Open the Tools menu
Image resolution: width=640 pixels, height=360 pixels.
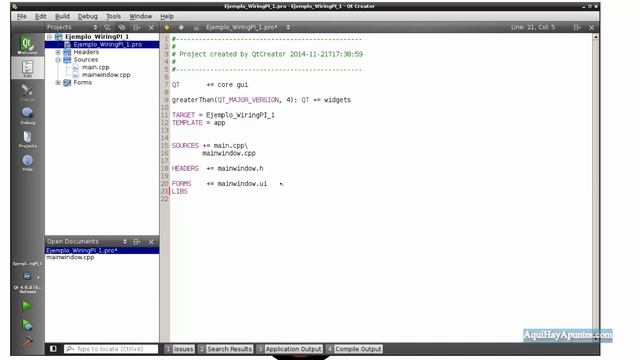(x=113, y=16)
